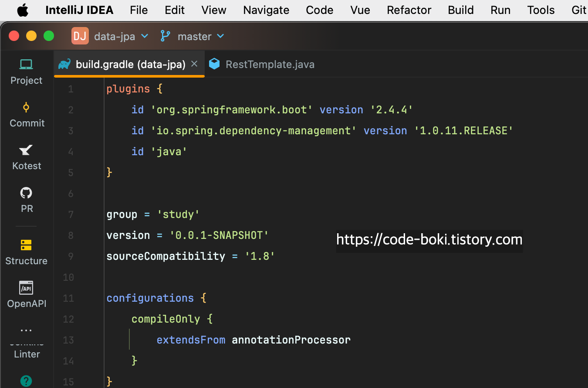Click the git branch icon beside master

tap(166, 36)
